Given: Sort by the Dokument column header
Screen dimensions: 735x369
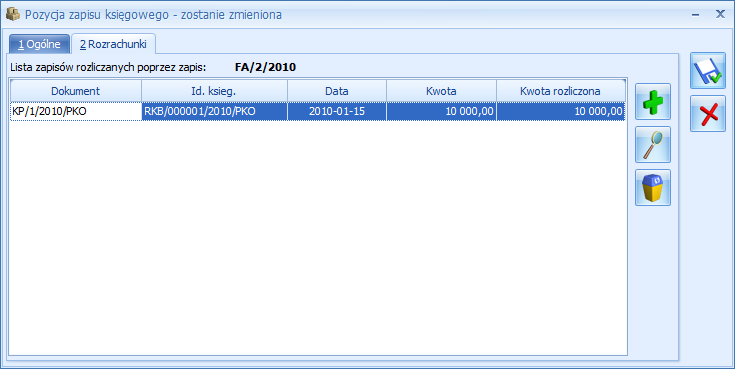Looking at the screenshot, I should 75,91.
